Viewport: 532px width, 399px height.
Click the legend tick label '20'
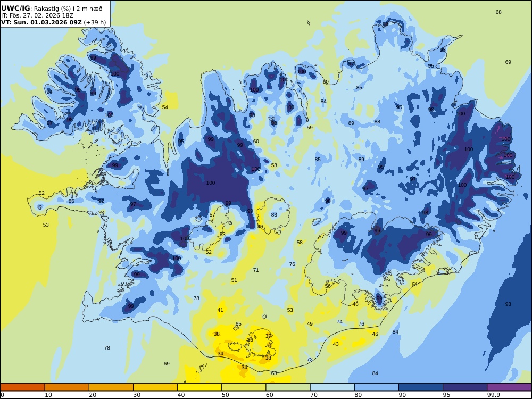point(93,395)
